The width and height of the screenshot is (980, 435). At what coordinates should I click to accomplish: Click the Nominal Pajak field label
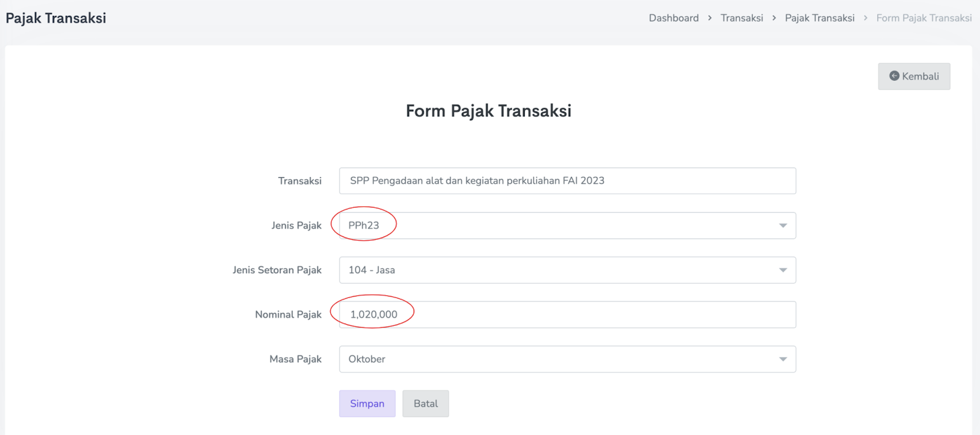click(288, 314)
